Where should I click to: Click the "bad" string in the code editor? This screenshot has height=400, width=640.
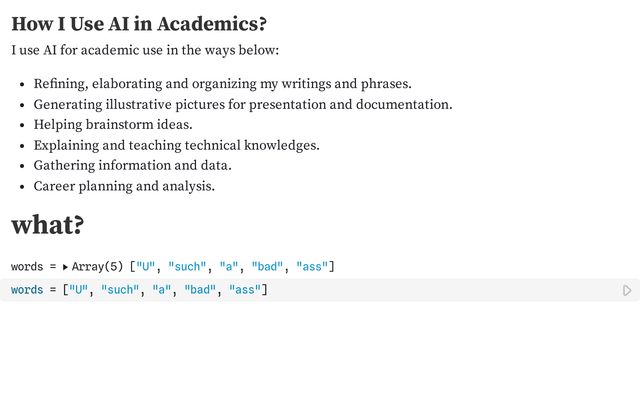pos(201,290)
